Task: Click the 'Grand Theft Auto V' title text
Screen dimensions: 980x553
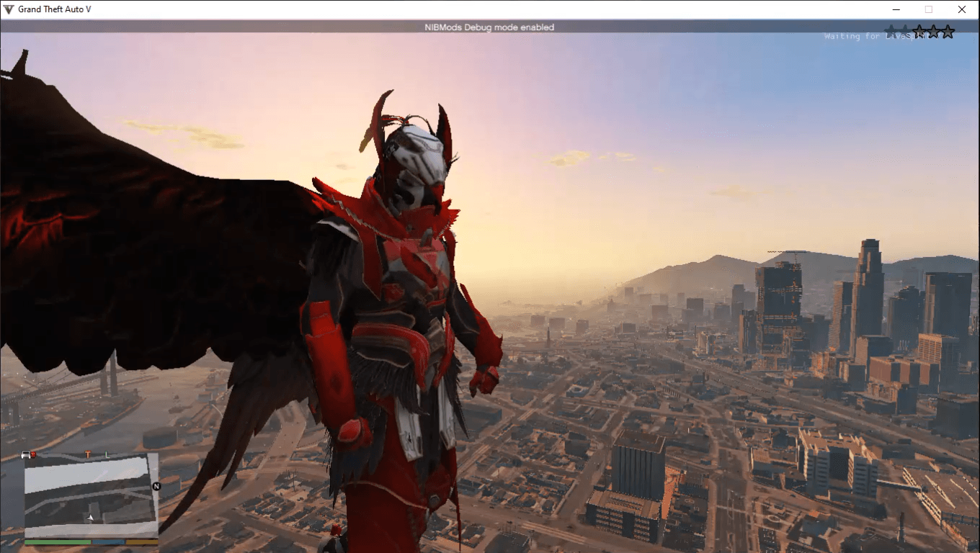Action: point(55,9)
